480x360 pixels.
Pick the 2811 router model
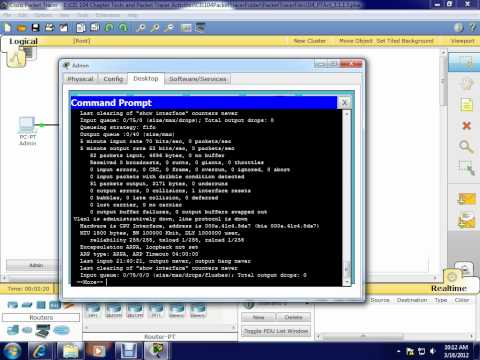click(x=156, y=312)
